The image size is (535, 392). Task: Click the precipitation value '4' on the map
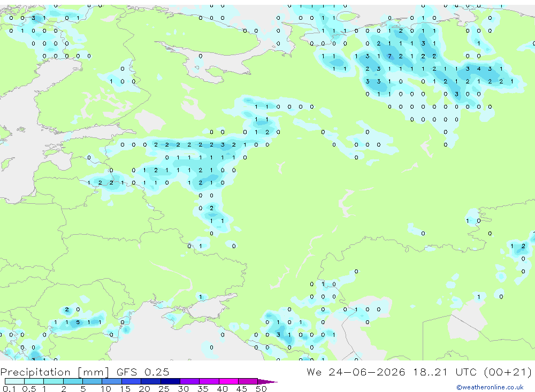pos(479,69)
